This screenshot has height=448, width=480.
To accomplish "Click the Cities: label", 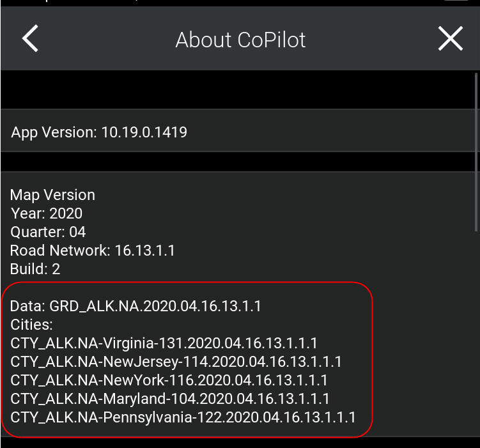I will [31, 325].
